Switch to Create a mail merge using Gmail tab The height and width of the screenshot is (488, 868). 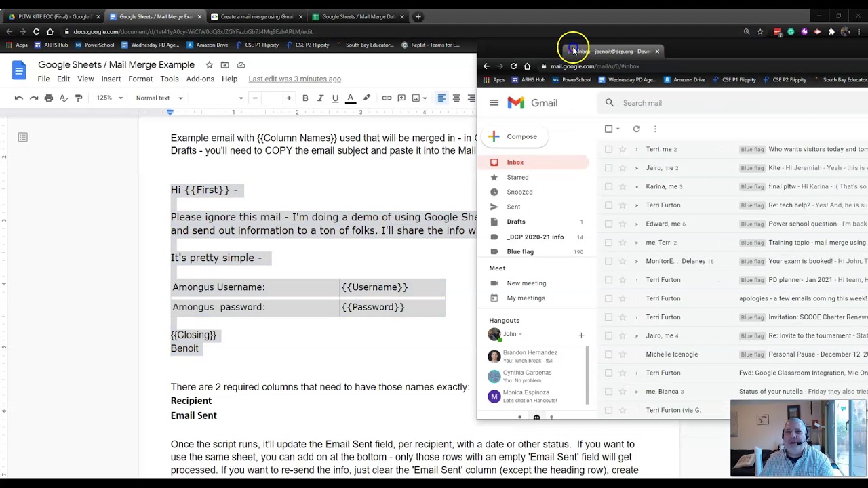[256, 16]
